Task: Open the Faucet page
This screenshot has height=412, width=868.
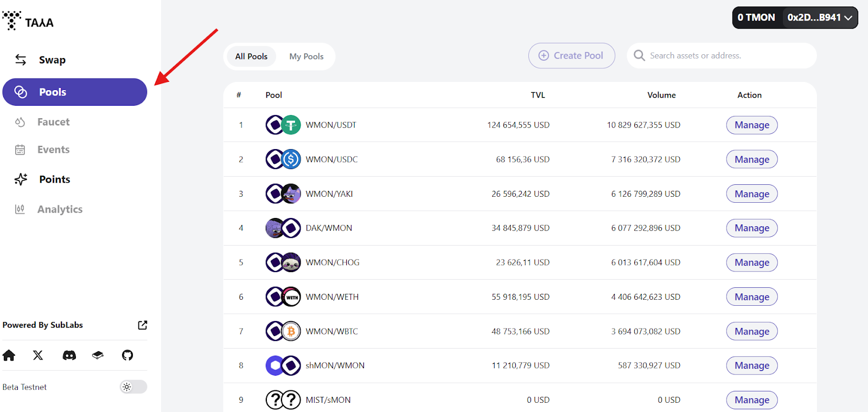Action: point(53,122)
